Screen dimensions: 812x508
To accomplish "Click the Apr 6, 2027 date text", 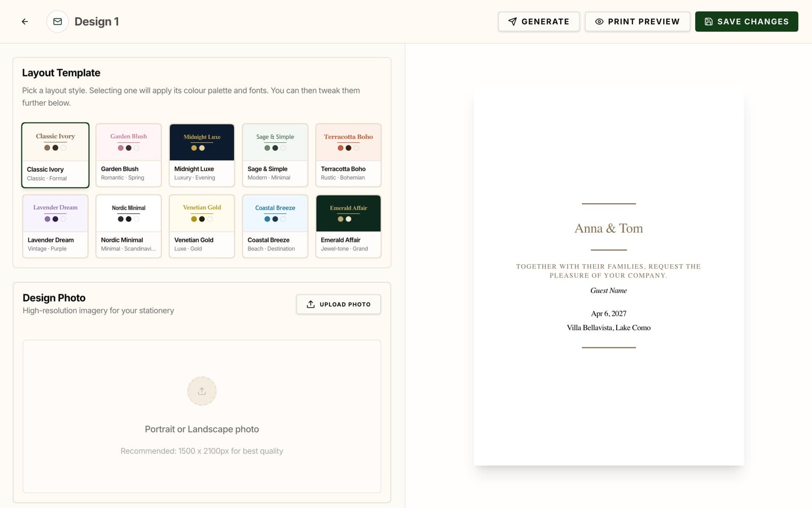I will pos(608,313).
